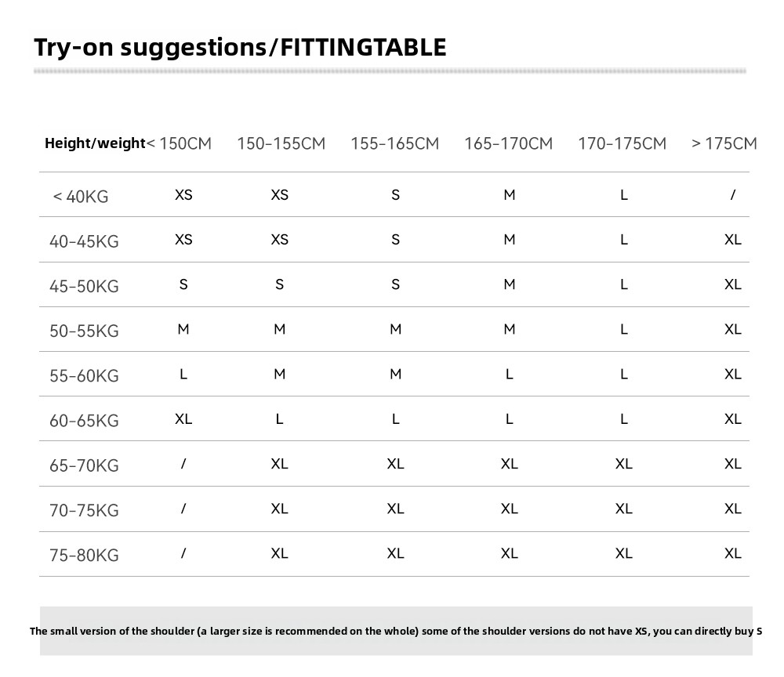Screen dimensions: 784x677
Task: Select the '170-175CM' column header
Action: point(622,144)
